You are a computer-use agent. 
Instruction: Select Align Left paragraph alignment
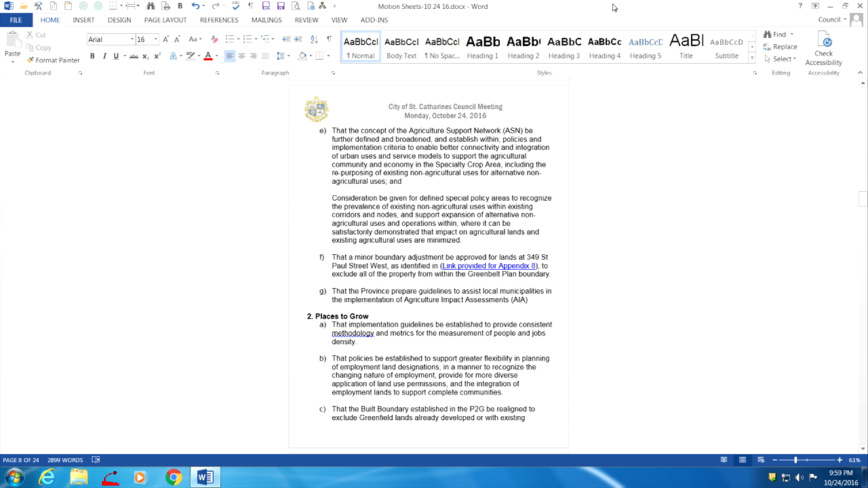click(x=230, y=56)
